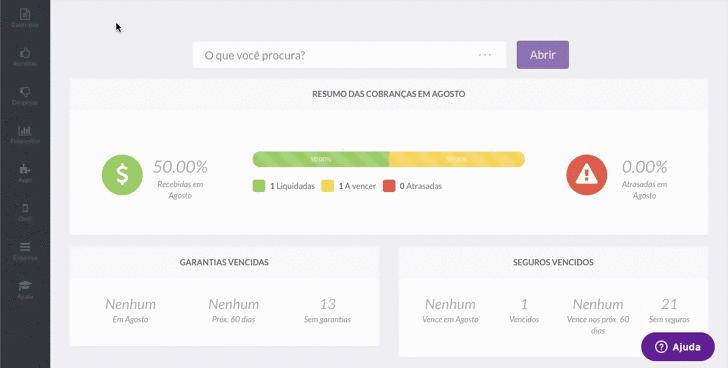Open Contratos in the sidebar
728x368 pixels.
click(25, 18)
